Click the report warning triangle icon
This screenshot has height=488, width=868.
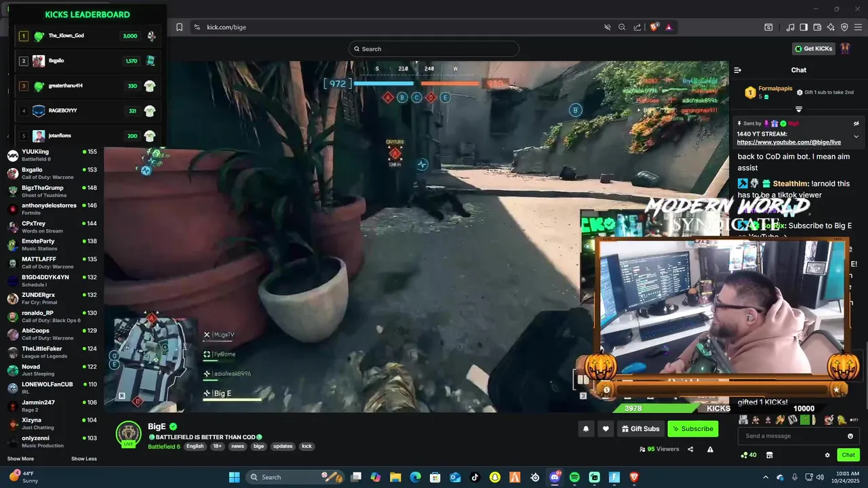point(710,449)
